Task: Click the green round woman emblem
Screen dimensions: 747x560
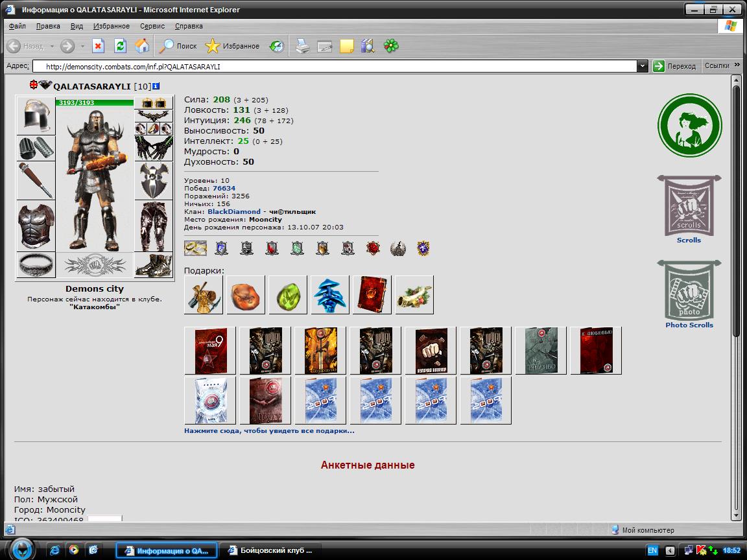Action: coord(689,126)
